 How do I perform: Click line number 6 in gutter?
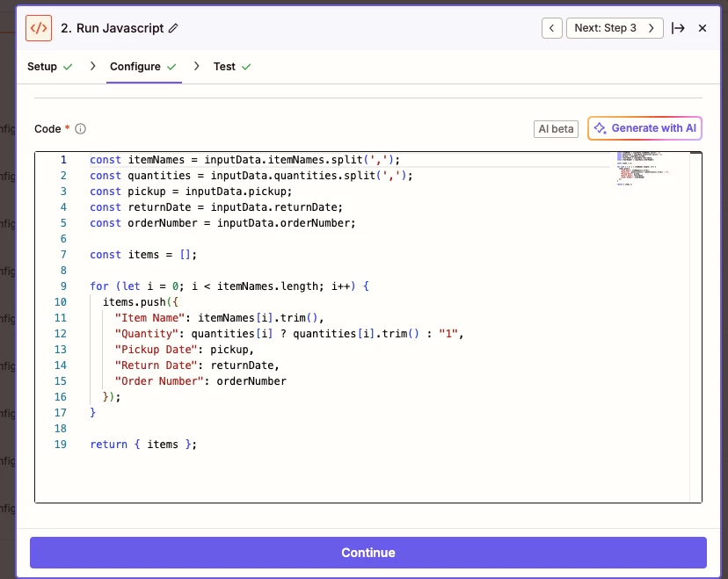click(63, 238)
